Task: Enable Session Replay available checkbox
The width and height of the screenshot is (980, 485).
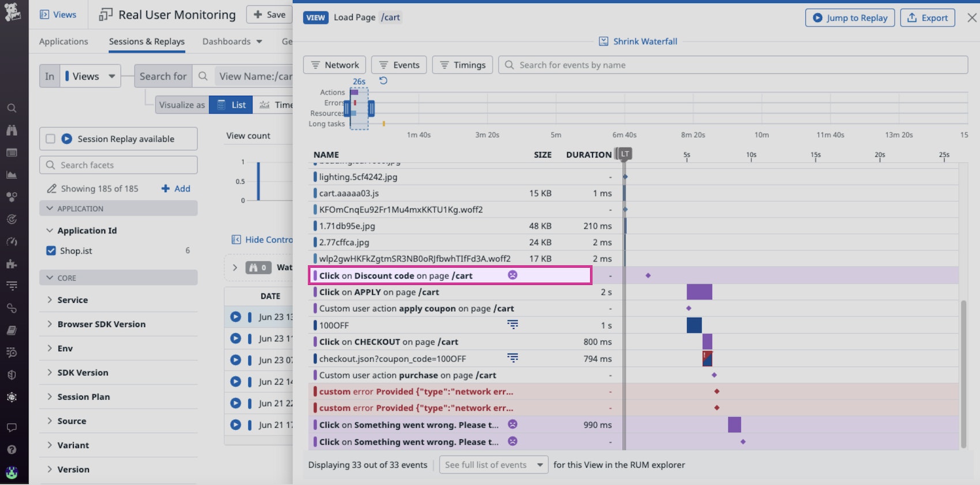Action: 51,139
